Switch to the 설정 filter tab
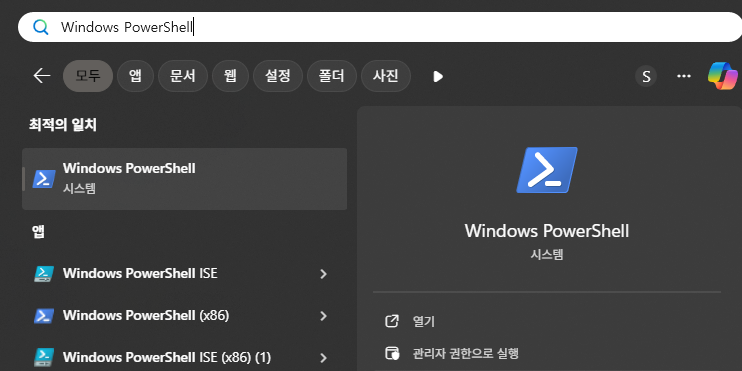 click(278, 76)
